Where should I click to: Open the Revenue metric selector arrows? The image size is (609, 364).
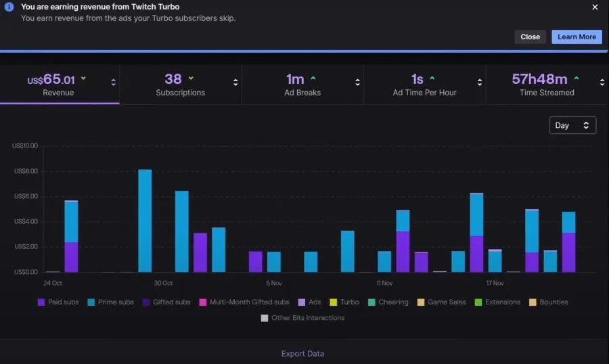(x=114, y=83)
